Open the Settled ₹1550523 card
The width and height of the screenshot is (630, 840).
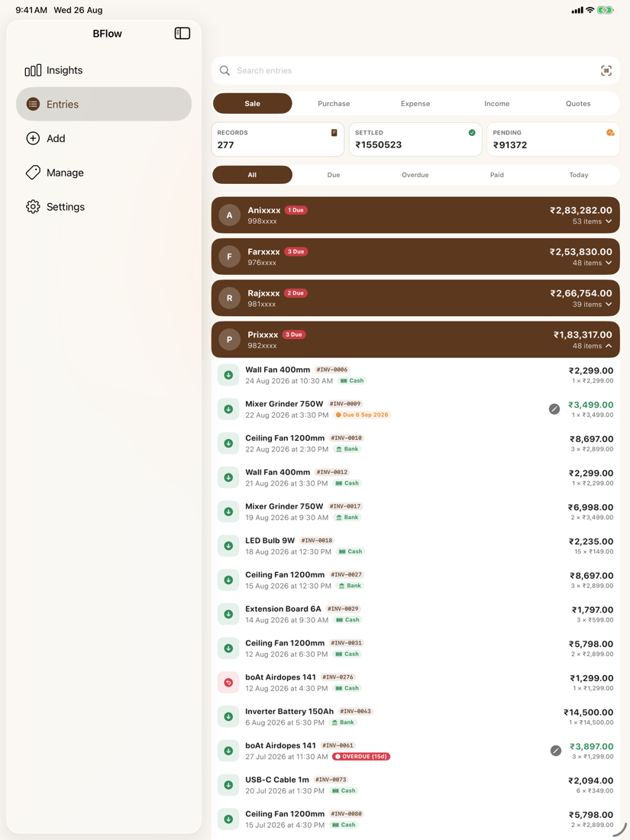click(415, 139)
